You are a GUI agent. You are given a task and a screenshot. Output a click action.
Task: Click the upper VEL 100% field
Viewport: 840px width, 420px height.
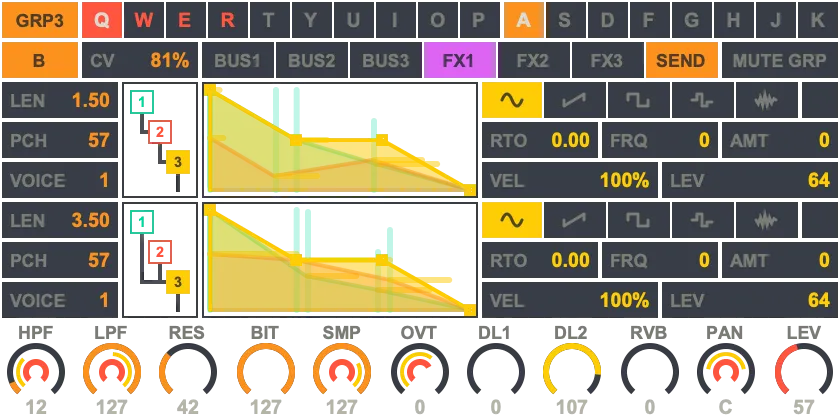pos(570,181)
